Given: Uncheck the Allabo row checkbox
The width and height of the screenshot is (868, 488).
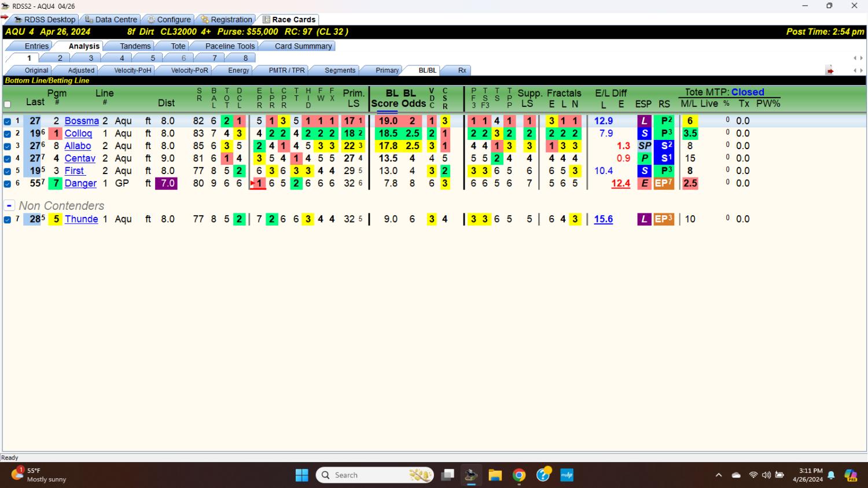Looking at the screenshot, I should click(x=8, y=146).
